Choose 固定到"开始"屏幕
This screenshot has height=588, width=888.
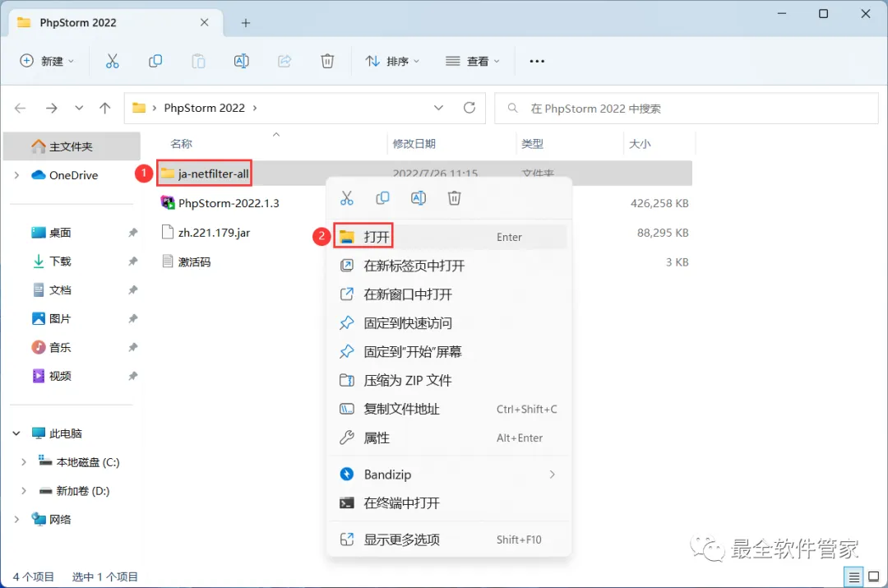coord(450,352)
